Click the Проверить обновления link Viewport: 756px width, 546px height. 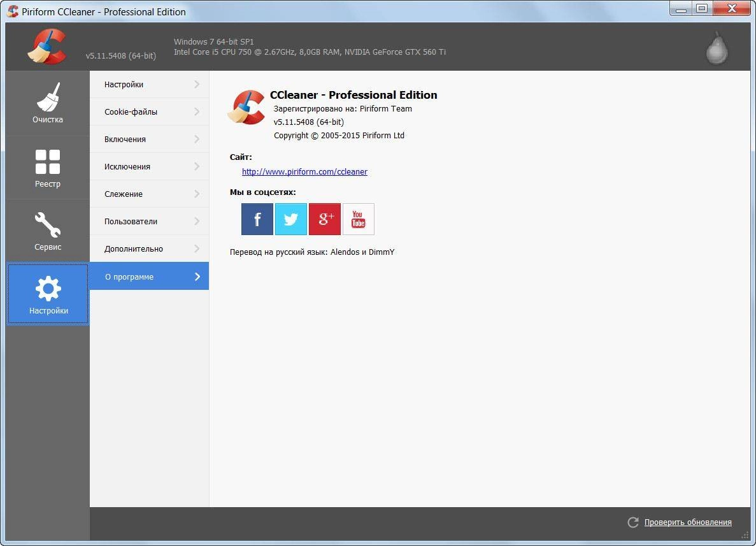[688, 522]
